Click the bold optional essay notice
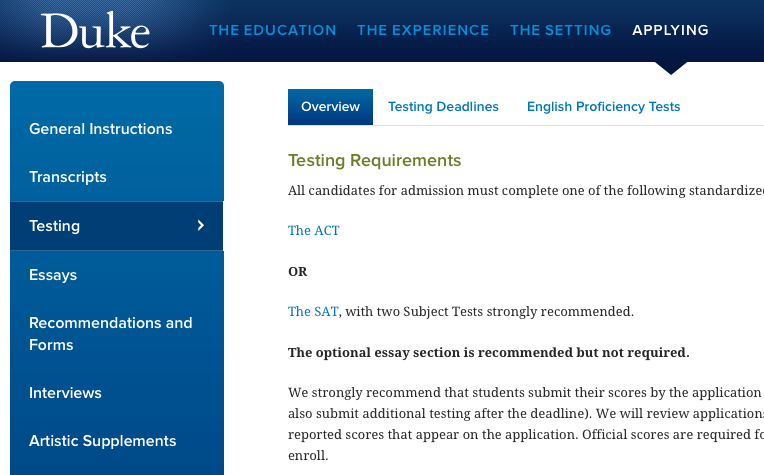The height and width of the screenshot is (475, 764). (489, 352)
